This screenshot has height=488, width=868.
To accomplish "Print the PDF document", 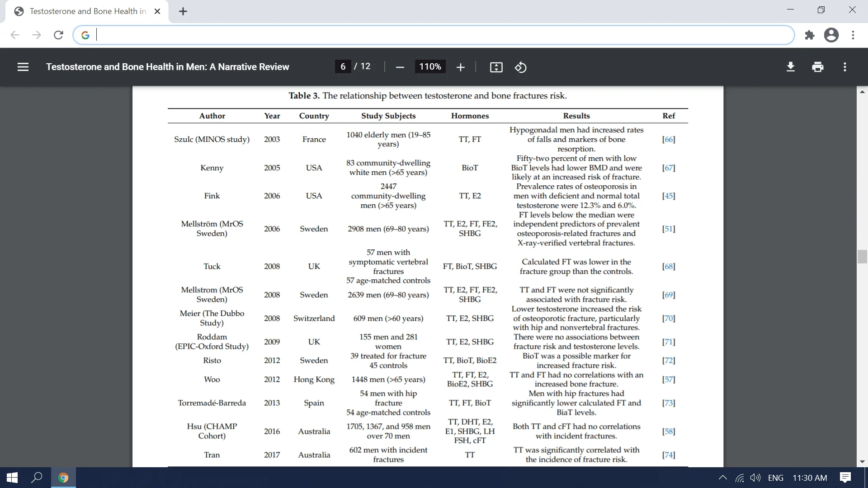I will [x=817, y=67].
